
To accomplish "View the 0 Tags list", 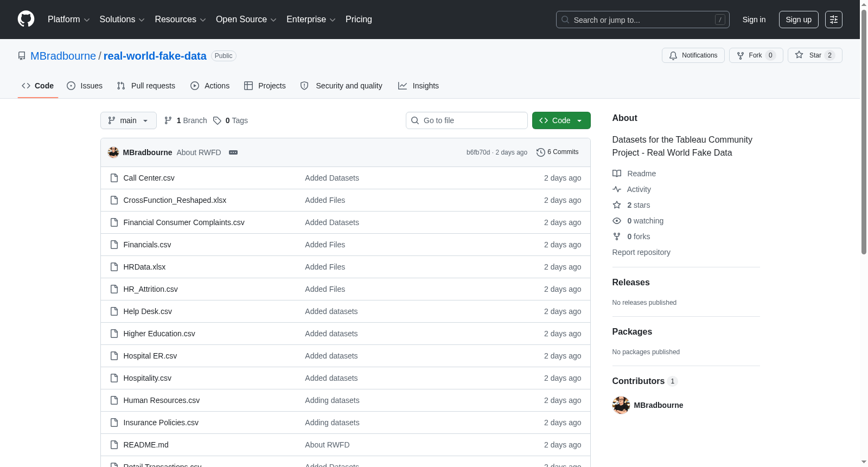I will [231, 120].
